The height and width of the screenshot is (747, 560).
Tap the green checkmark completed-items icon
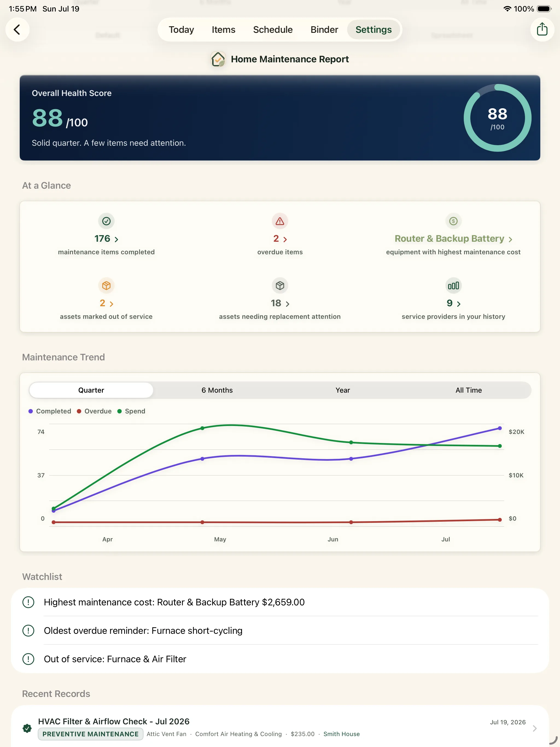point(106,221)
